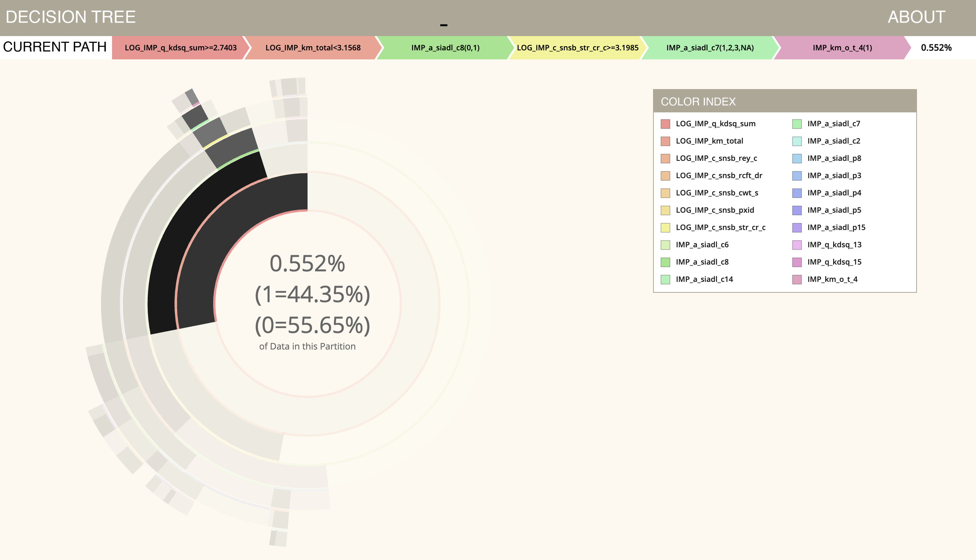976x560 pixels.
Task: Click the IMP_a_siadl_c2 legend swatch
Action: coord(797,141)
